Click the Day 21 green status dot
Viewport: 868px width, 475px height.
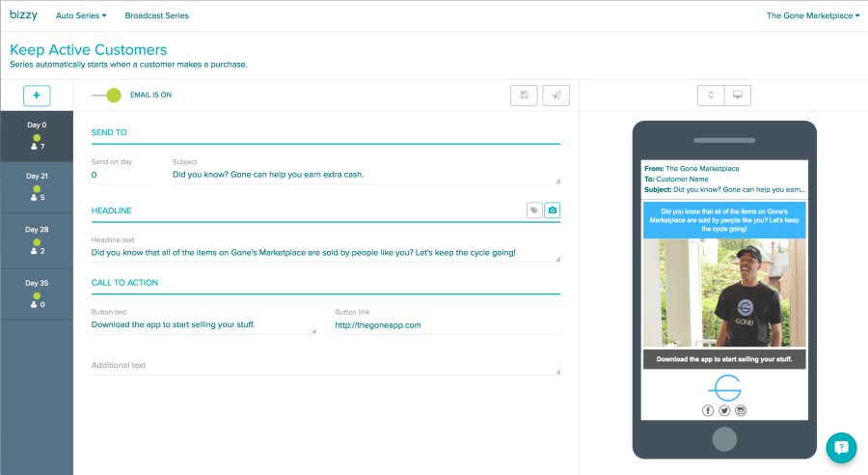point(37,188)
